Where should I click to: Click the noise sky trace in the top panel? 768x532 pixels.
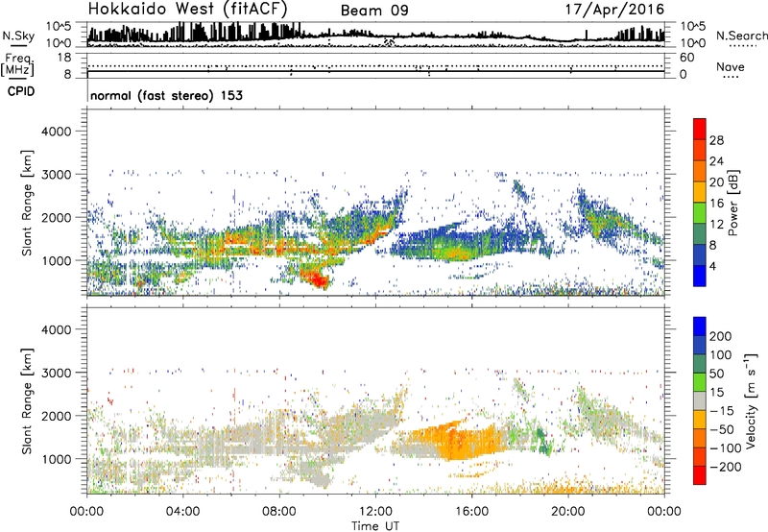click(x=376, y=34)
